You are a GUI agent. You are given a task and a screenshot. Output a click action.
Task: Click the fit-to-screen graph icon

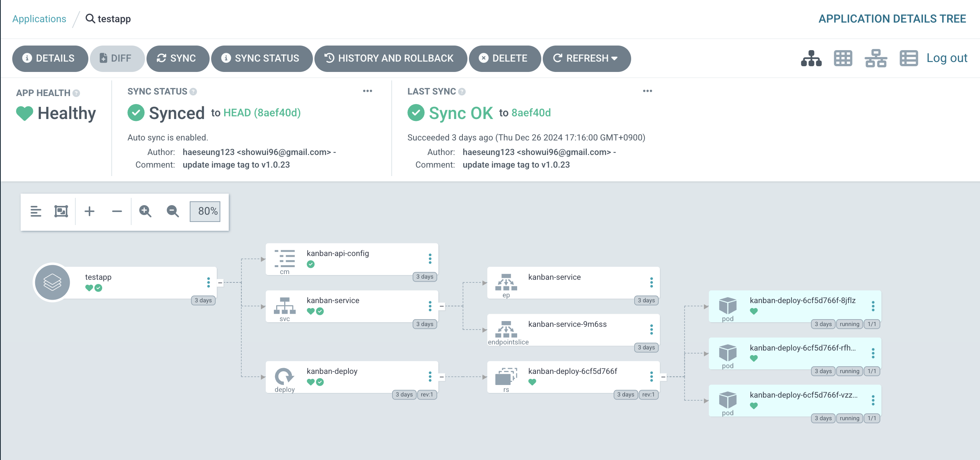tap(61, 211)
